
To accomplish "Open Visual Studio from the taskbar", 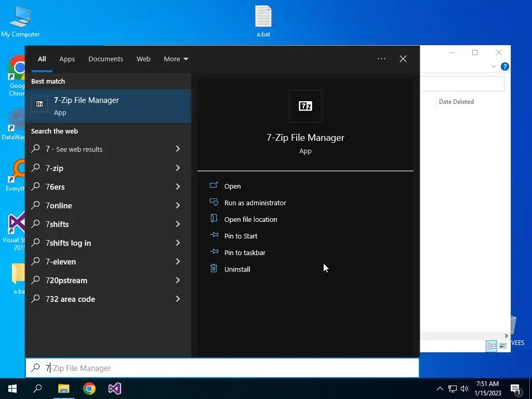I will point(115,389).
